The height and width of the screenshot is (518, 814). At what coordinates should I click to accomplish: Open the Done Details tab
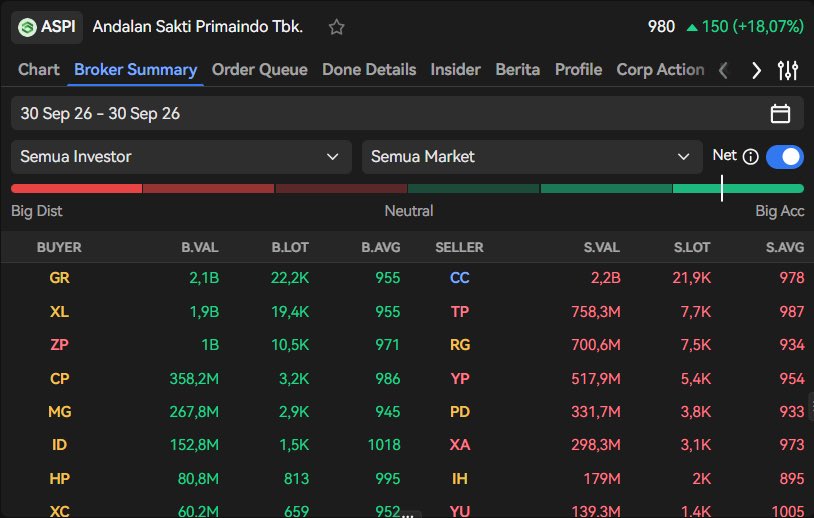coord(369,70)
